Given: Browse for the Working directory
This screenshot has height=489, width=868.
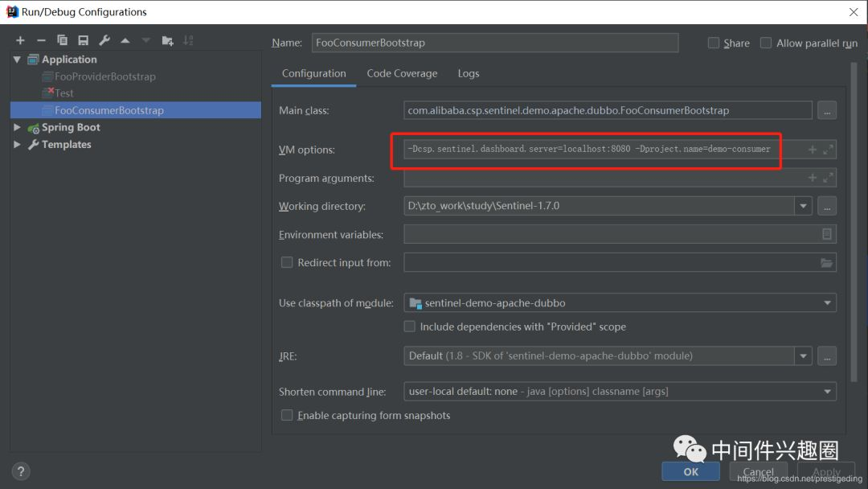Looking at the screenshot, I should click(826, 206).
